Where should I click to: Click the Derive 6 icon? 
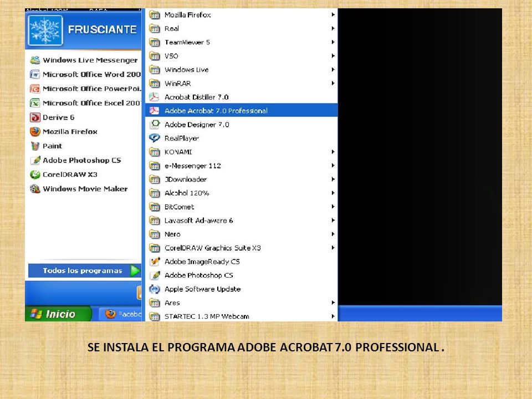tap(35, 117)
